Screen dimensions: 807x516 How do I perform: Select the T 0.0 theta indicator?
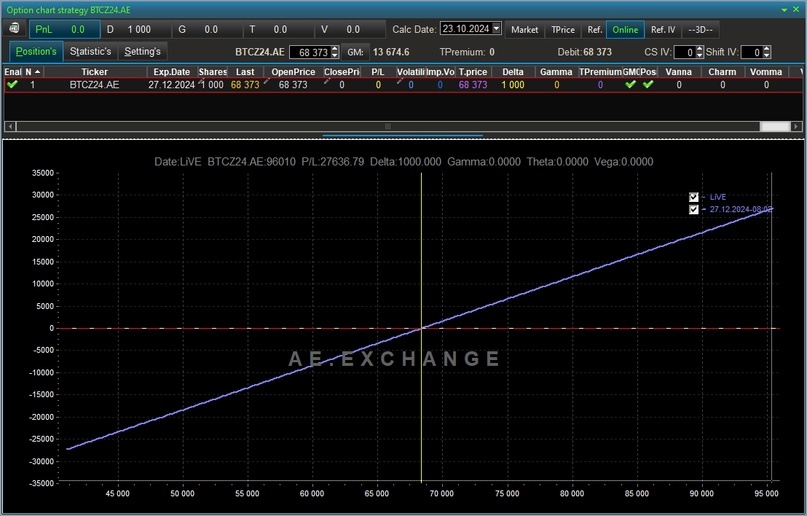click(277, 30)
